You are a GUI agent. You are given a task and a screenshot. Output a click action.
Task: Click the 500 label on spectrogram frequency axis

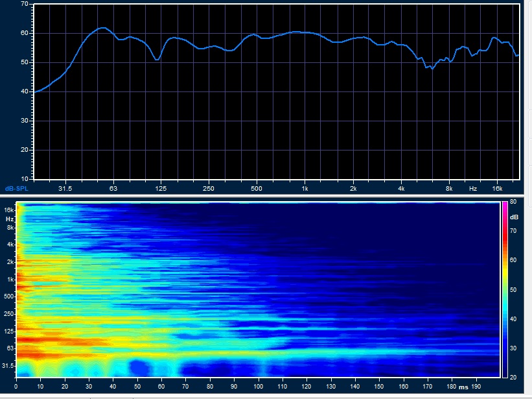pos(9,296)
